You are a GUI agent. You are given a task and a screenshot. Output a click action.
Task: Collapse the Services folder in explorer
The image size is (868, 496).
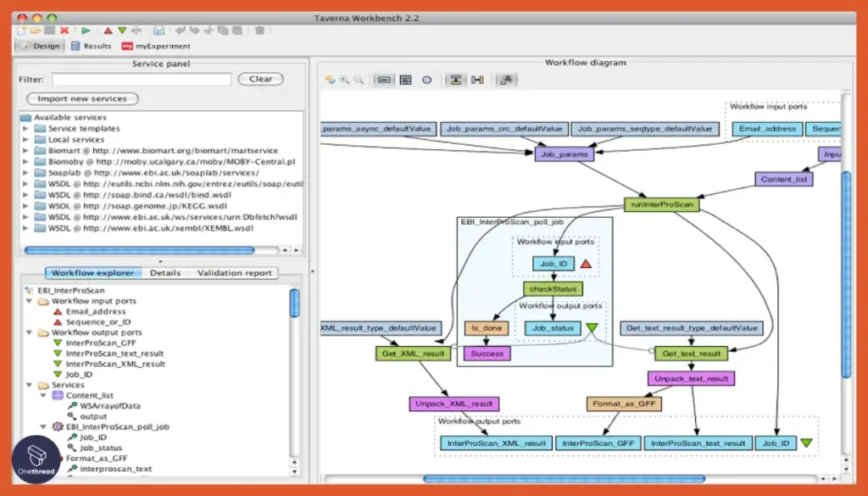(30, 385)
